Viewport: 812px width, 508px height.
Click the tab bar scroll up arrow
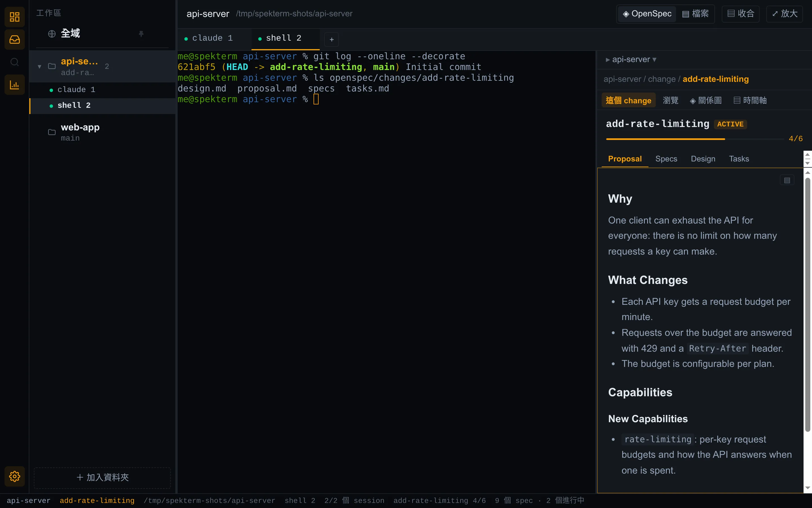808,155
